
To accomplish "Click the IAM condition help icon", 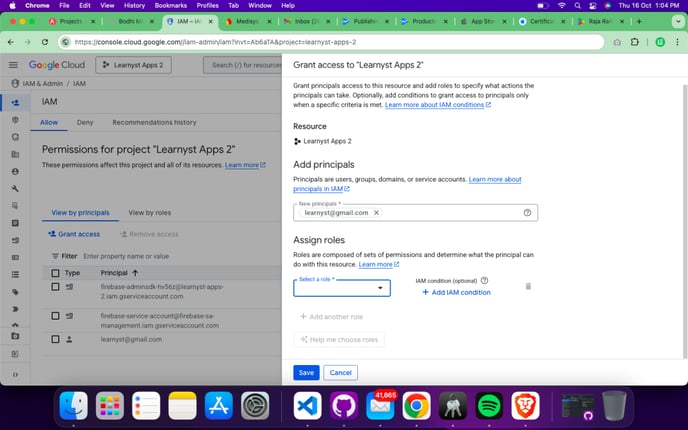I will pos(485,281).
